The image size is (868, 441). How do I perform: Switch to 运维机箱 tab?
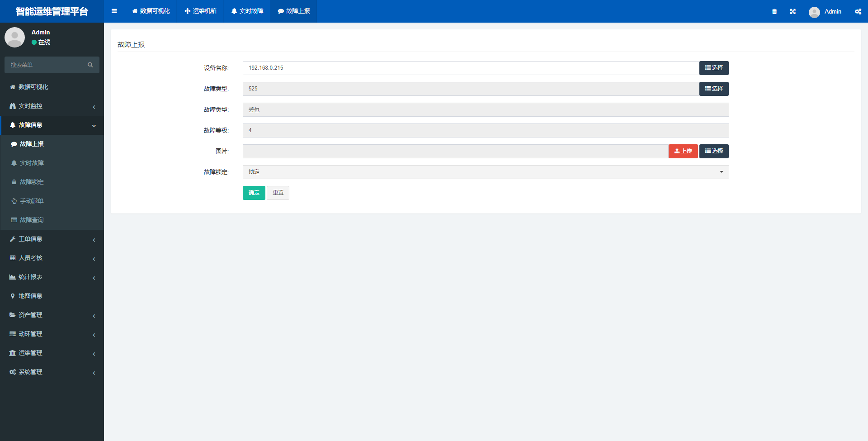click(x=200, y=11)
